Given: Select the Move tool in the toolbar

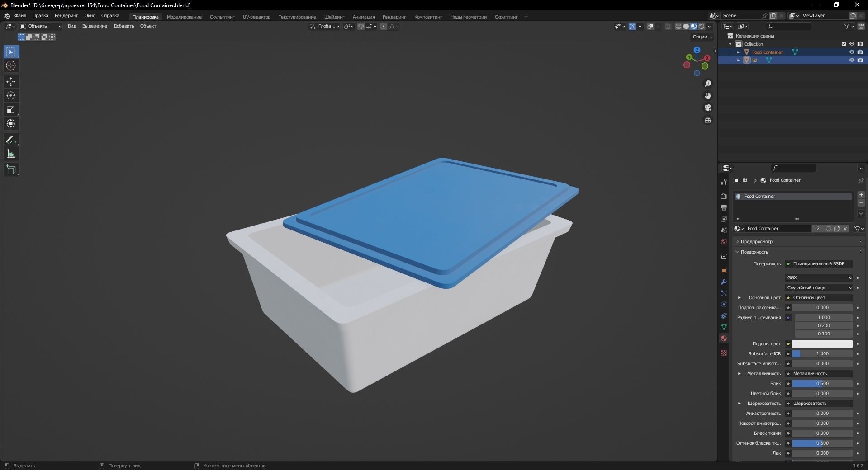Looking at the screenshot, I should (x=11, y=82).
